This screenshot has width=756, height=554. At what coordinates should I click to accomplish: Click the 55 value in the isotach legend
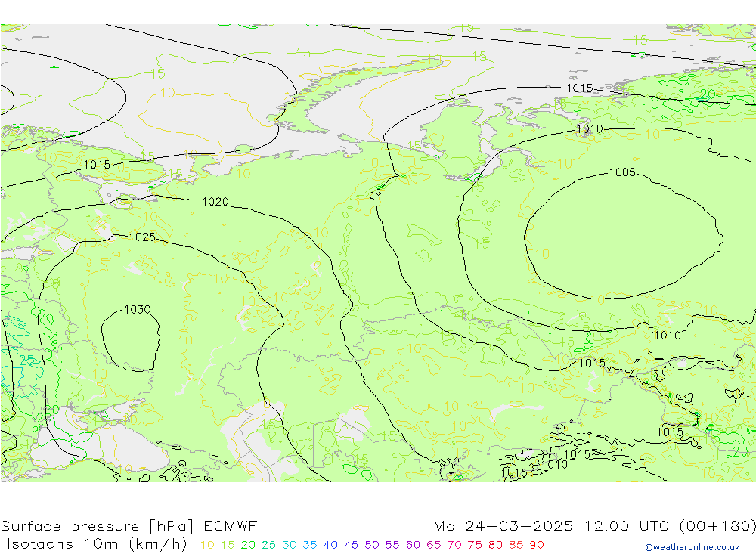pyautogui.click(x=392, y=545)
